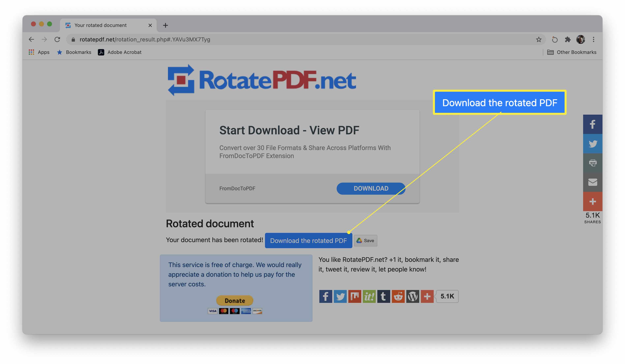Select the Your rotated document tab
625x364 pixels.
click(108, 25)
